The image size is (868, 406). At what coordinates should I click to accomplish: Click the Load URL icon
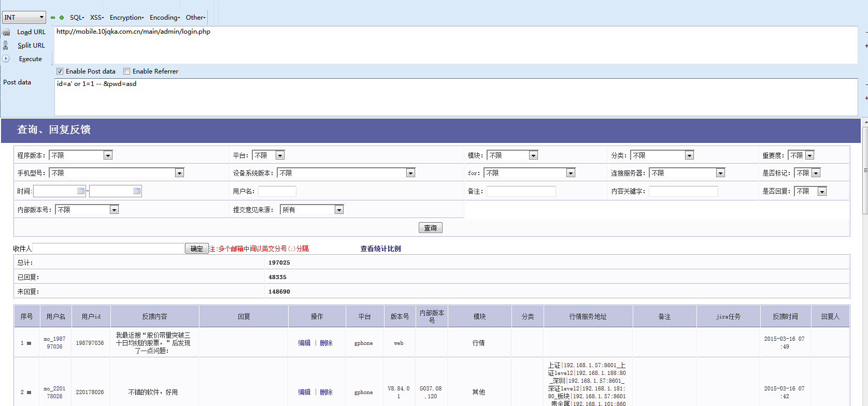[6, 32]
